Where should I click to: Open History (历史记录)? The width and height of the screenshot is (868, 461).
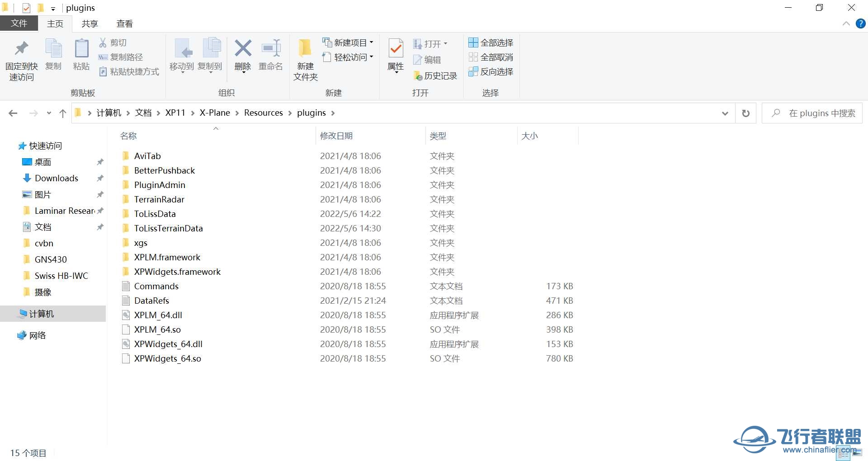click(435, 75)
